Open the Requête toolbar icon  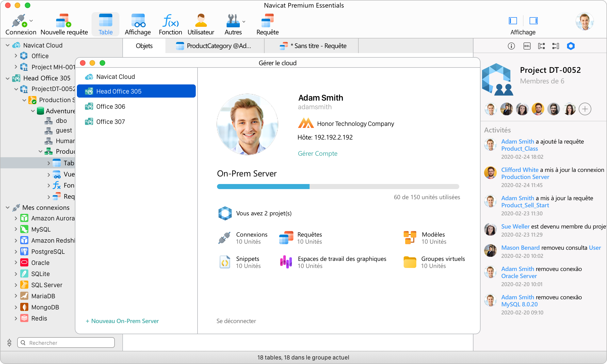click(x=267, y=20)
